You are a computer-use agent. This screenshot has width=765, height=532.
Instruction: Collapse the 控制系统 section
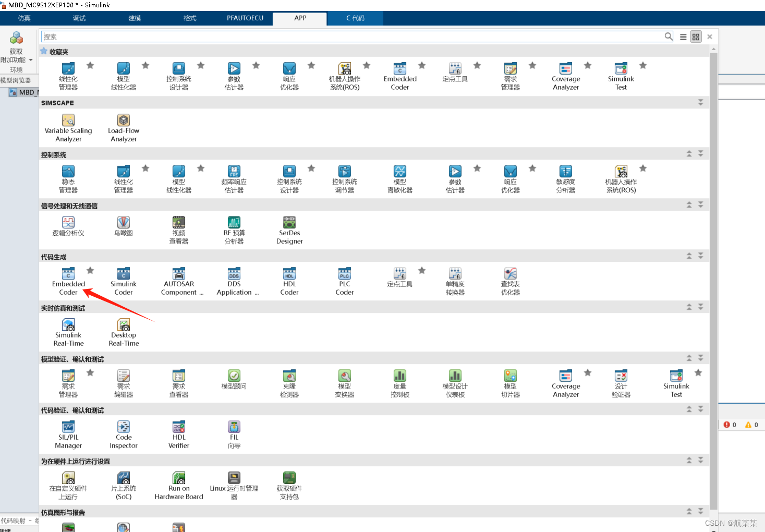pyautogui.click(x=689, y=154)
